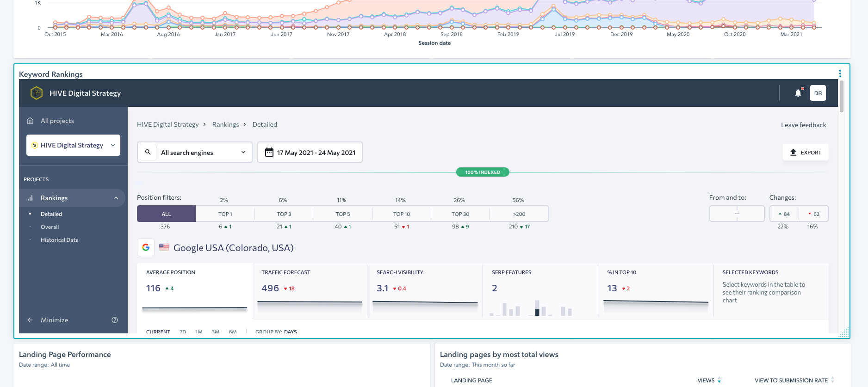Click the calendar icon in date picker
868x387 pixels.
(x=269, y=152)
